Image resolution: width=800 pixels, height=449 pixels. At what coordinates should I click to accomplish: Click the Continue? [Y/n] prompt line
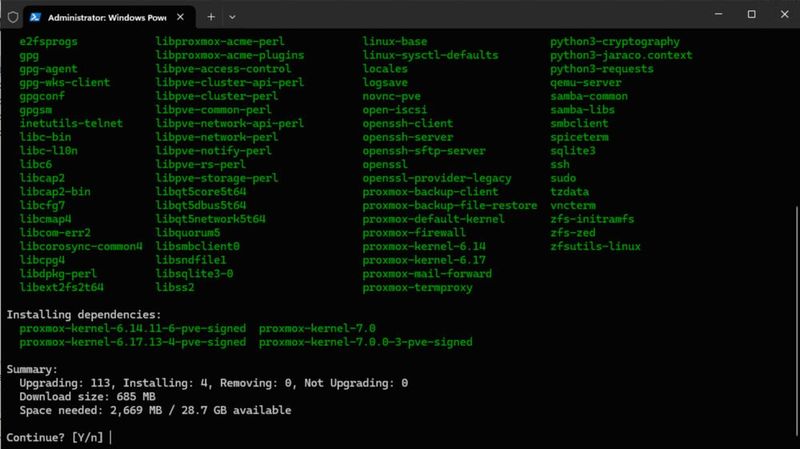tap(55, 437)
